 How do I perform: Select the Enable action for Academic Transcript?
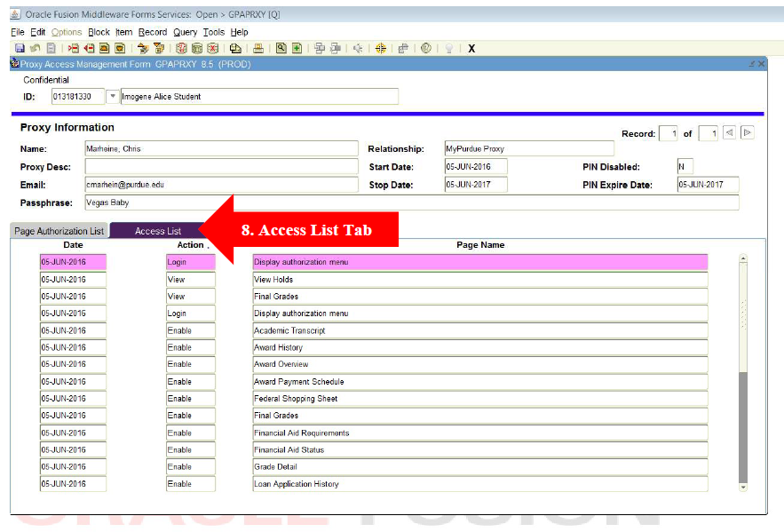[x=189, y=330]
